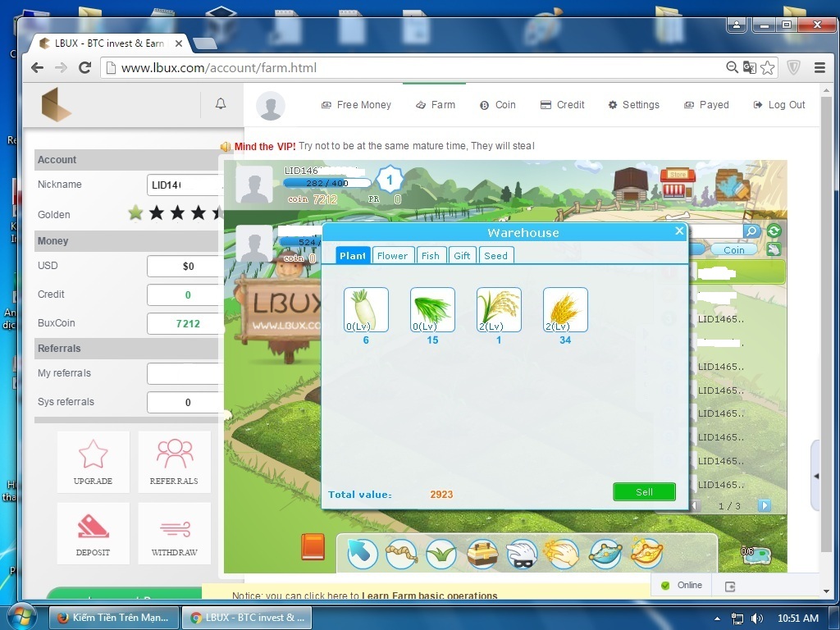Reload the page with refresh button
Screen dimensions: 840x630
tap(84, 67)
